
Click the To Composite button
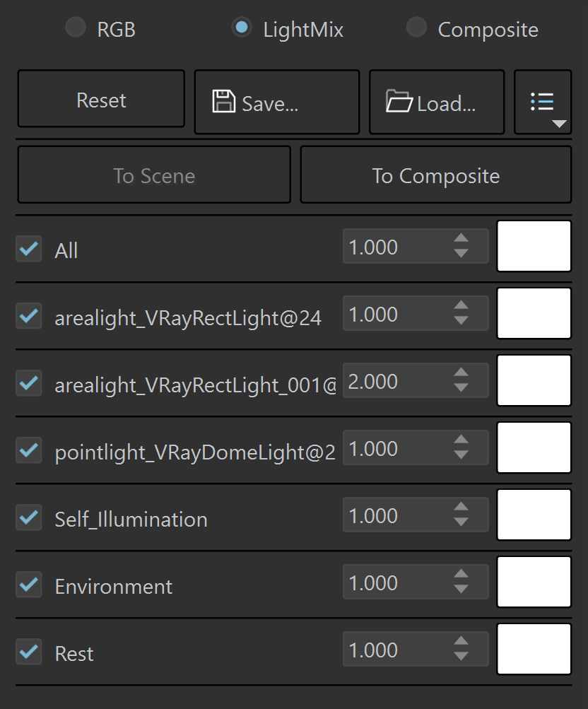point(435,175)
